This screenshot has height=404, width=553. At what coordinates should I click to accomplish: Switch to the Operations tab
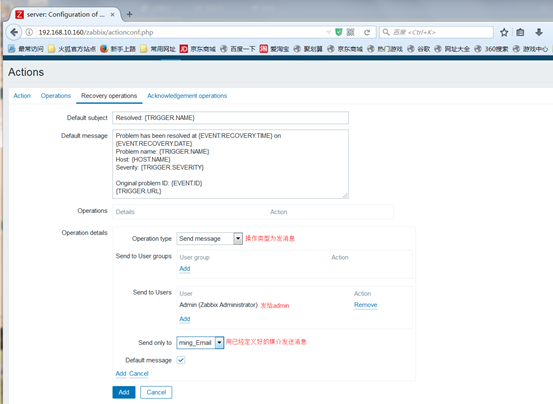point(56,96)
